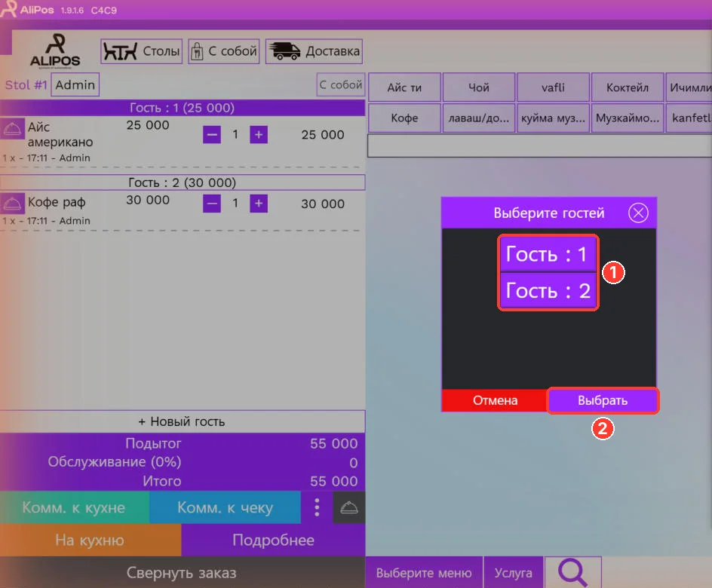Open the Выберите меню selector
The image size is (712, 588).
click(x=424, y=573)
